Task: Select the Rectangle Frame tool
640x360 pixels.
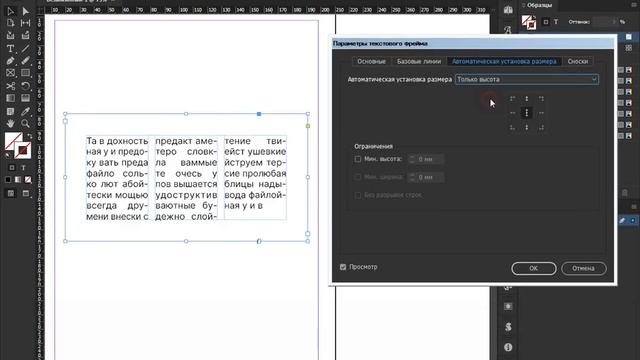Action: coord(11,73)
